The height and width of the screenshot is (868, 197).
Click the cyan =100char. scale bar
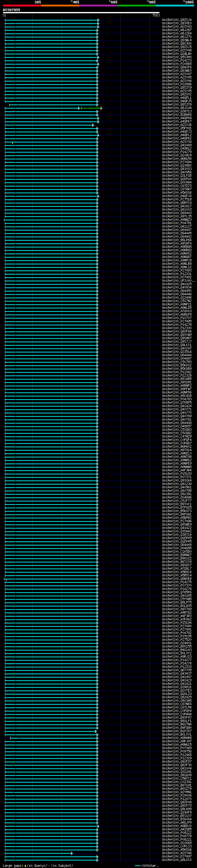click(137, 866)
